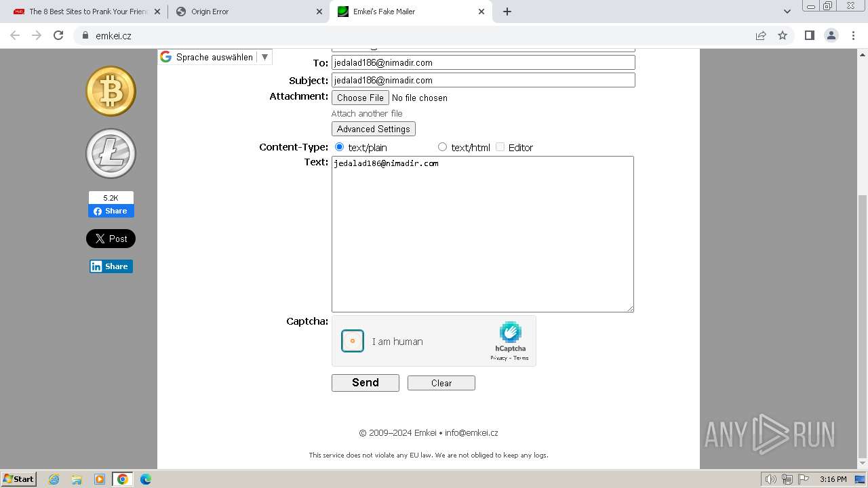Image resolution: width=868 pixels, height=488 pixels.
Task: Post the page on X
Action: pos(111,239)
